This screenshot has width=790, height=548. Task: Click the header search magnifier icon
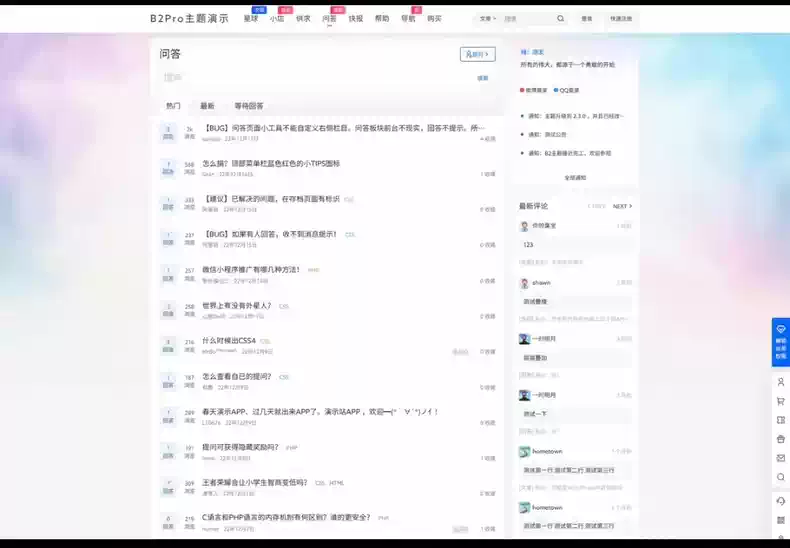point(560,19)
